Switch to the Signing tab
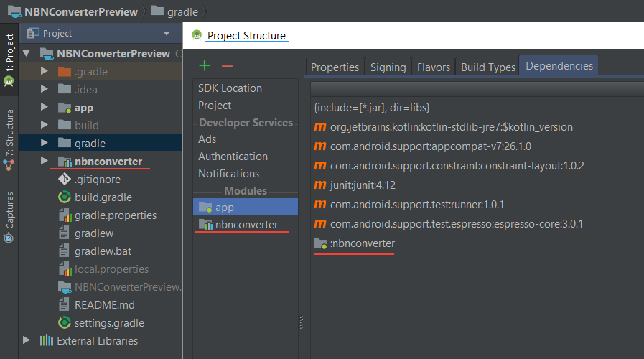644x359 pixels. 388,67
